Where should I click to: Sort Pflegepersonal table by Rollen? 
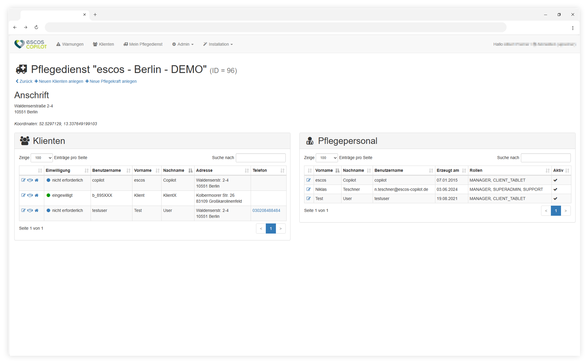coord(510,170)
